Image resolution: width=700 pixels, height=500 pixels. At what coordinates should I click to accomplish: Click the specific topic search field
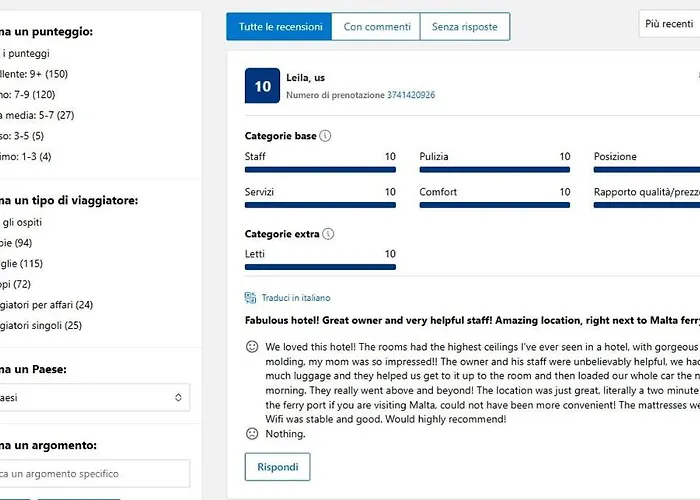coord(95,474)
